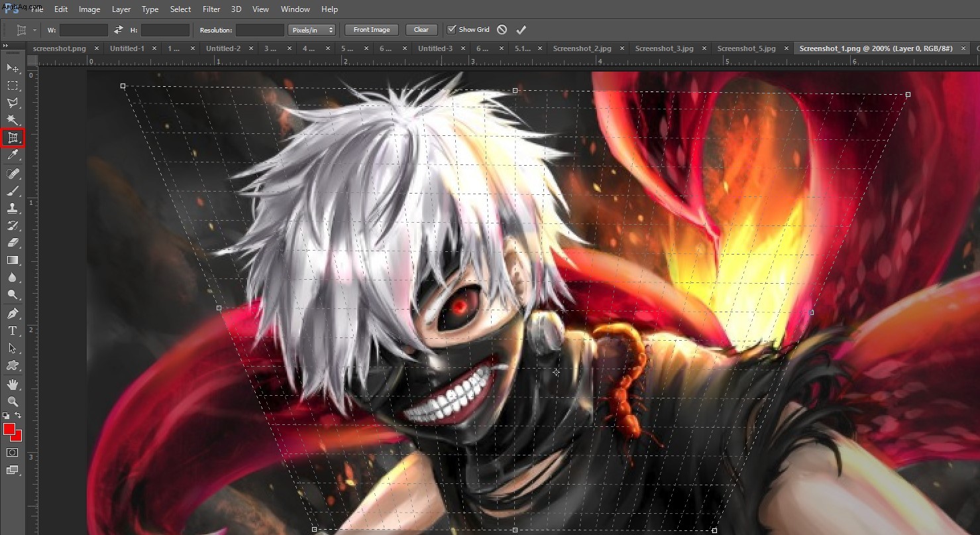
Task: Select the Horizontal Type tool
Action: coord(13,331)
